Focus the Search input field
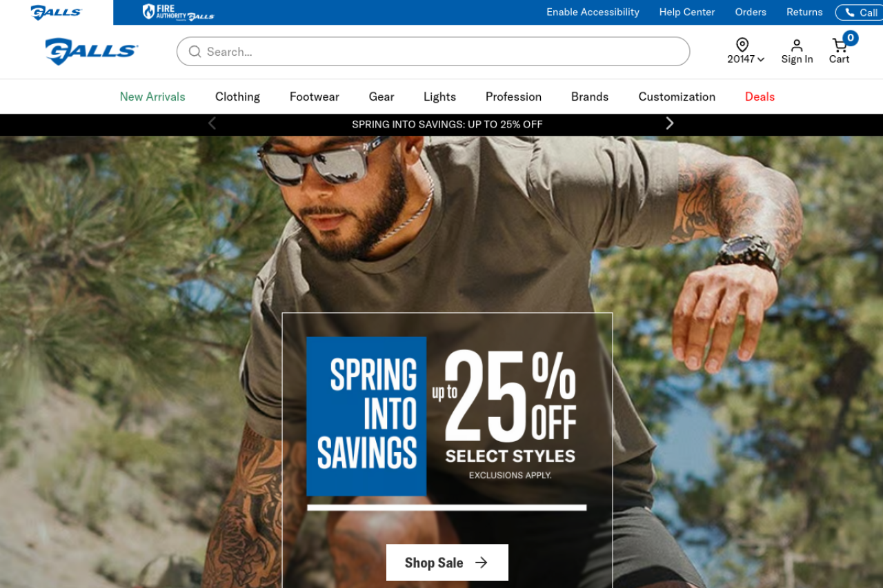Image resolution: width=883 pixels, height=588 pixels. (x=433, y=52)
